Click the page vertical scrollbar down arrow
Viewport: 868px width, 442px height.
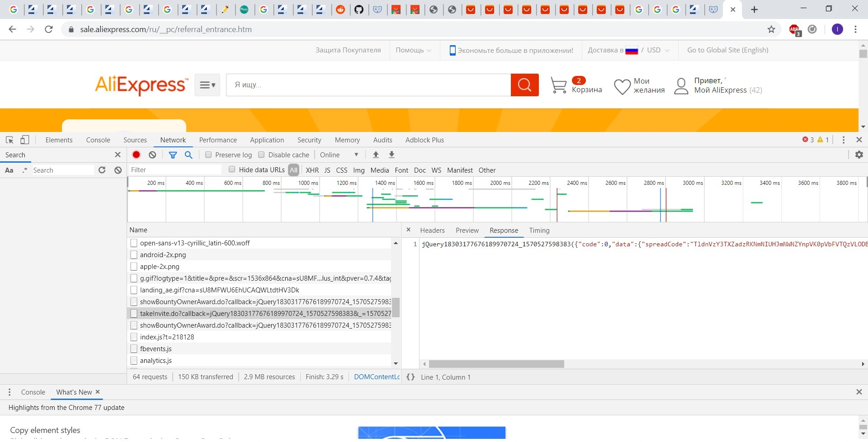pyautogui.click(x=863, y=127)
